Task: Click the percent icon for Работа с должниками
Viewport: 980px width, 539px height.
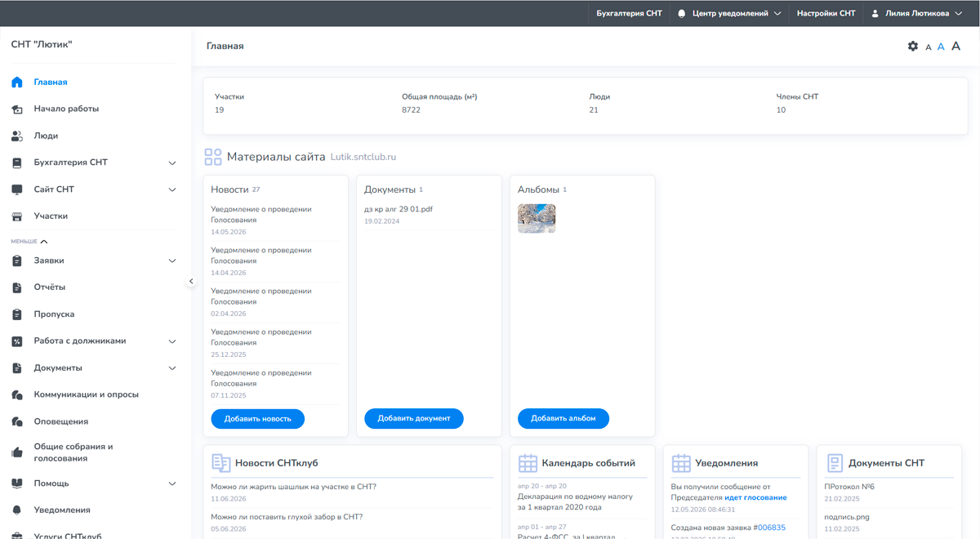Action: pos(17,341)
